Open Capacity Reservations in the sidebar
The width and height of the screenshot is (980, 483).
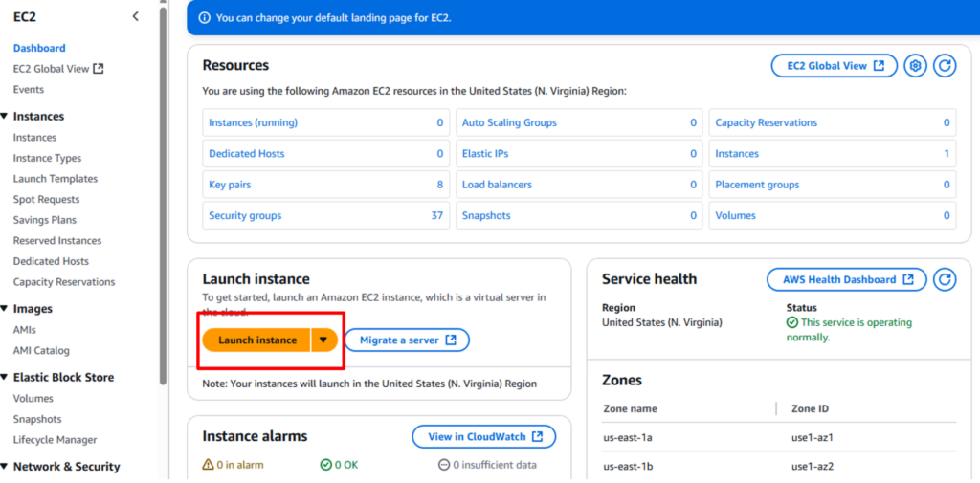(x=64, y=282)
